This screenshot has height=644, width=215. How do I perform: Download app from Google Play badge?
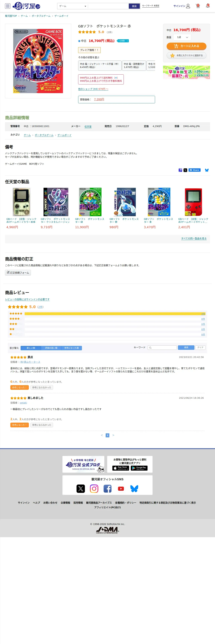(x=139, y=468)
